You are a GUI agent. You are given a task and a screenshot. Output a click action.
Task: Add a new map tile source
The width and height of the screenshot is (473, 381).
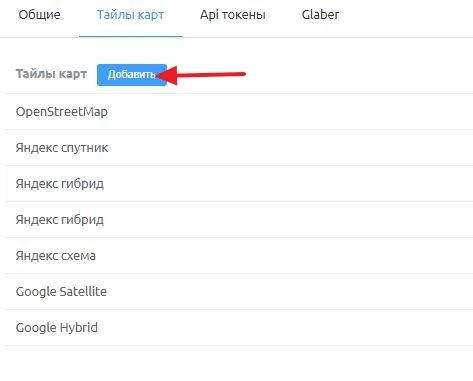(132, 75)
